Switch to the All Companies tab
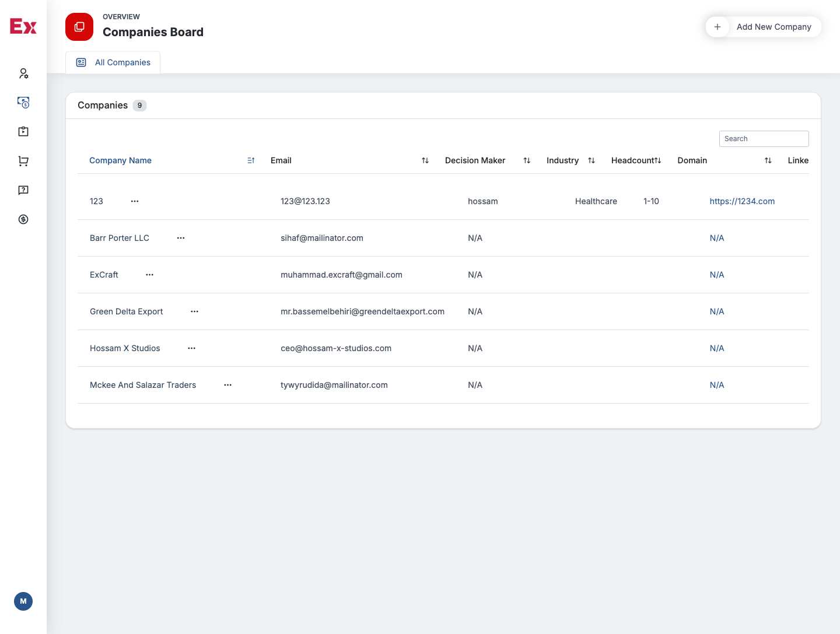The width and height of the screenshot is (840, 634). 113,62
